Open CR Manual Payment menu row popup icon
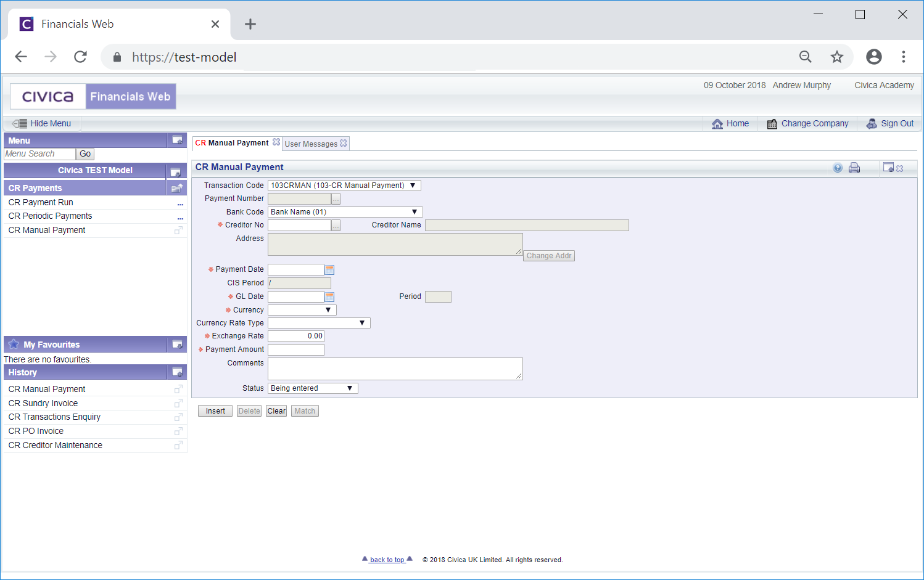 point(178,231)
